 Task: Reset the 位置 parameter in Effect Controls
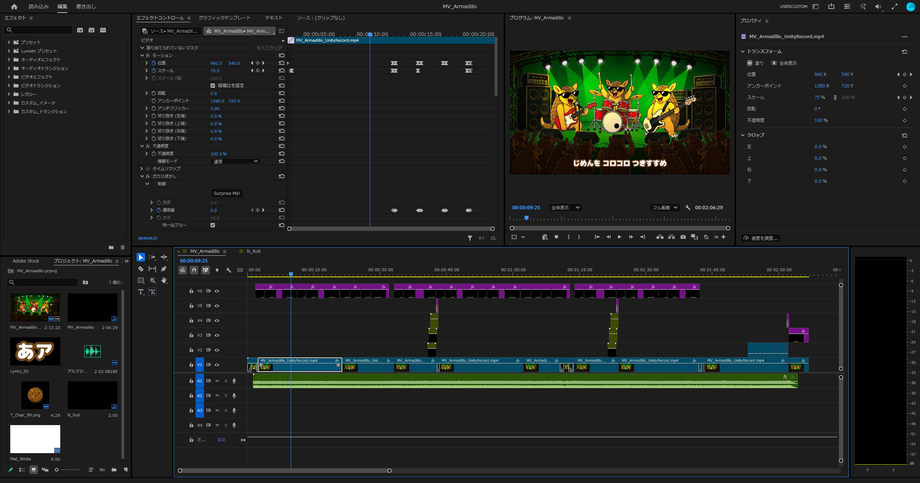[x=282, y=63]
